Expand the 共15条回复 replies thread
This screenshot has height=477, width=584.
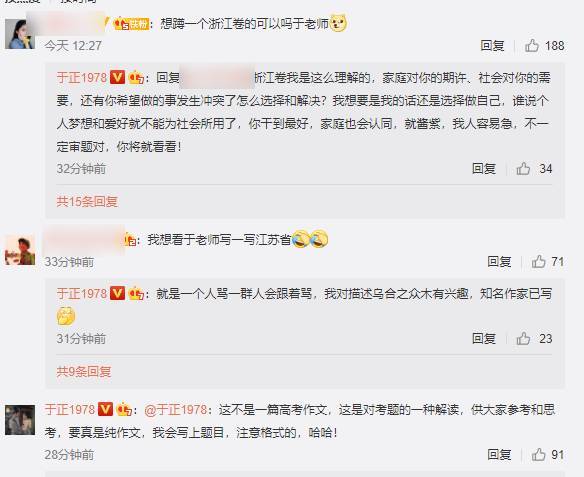click(x=87, y=201)
